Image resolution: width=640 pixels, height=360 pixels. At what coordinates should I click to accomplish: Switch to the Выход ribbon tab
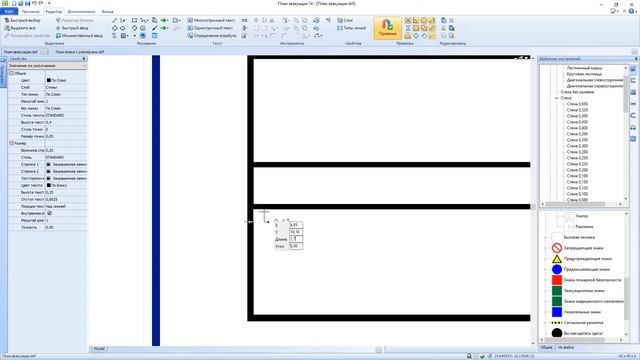click(x=107, y=12)
